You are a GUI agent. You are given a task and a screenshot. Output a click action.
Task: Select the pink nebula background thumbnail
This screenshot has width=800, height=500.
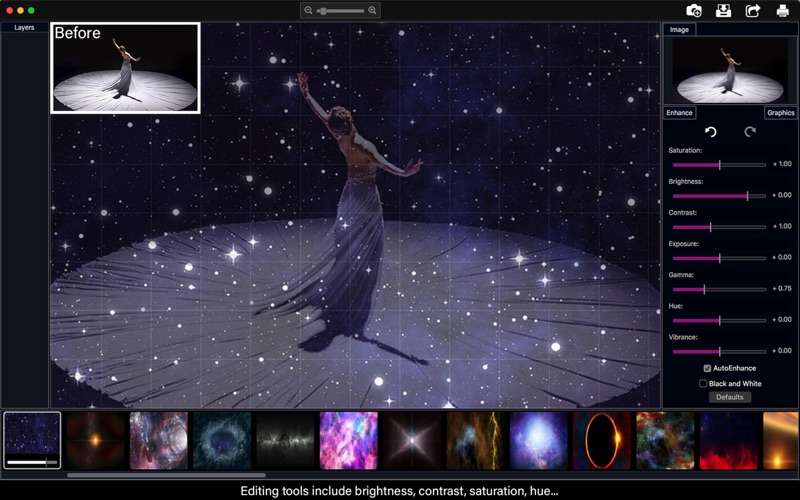(348, 440)
